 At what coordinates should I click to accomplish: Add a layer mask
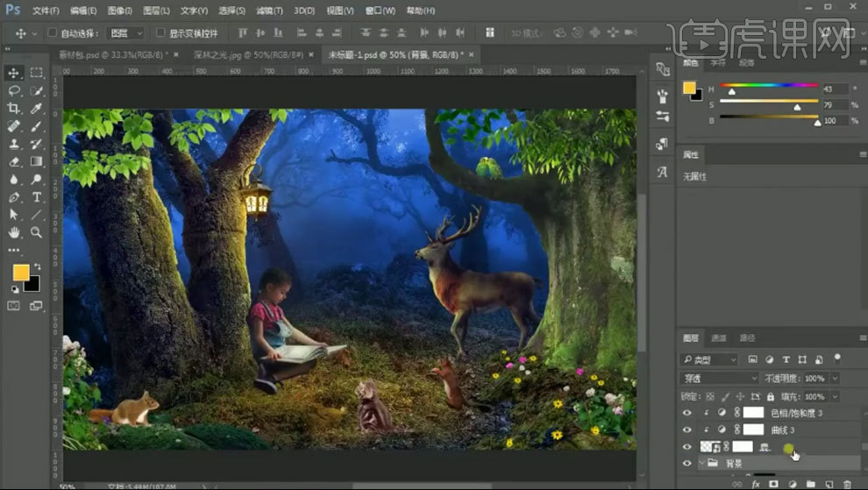click(x=773, y=484)
